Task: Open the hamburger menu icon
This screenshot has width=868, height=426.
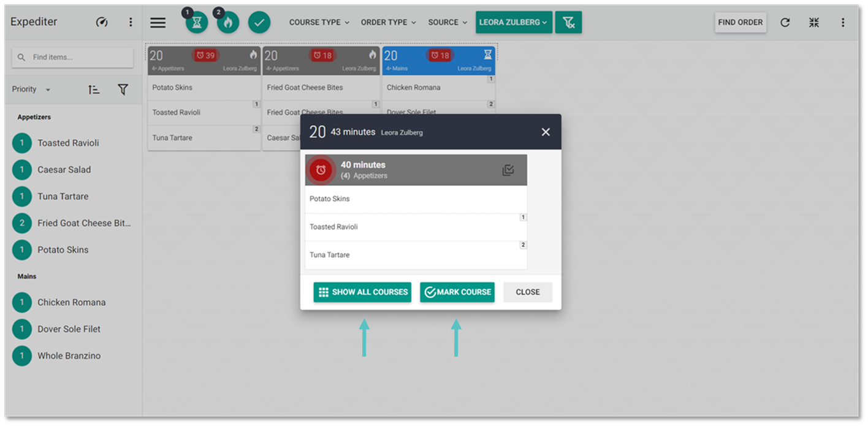Action: pos(158,23)
